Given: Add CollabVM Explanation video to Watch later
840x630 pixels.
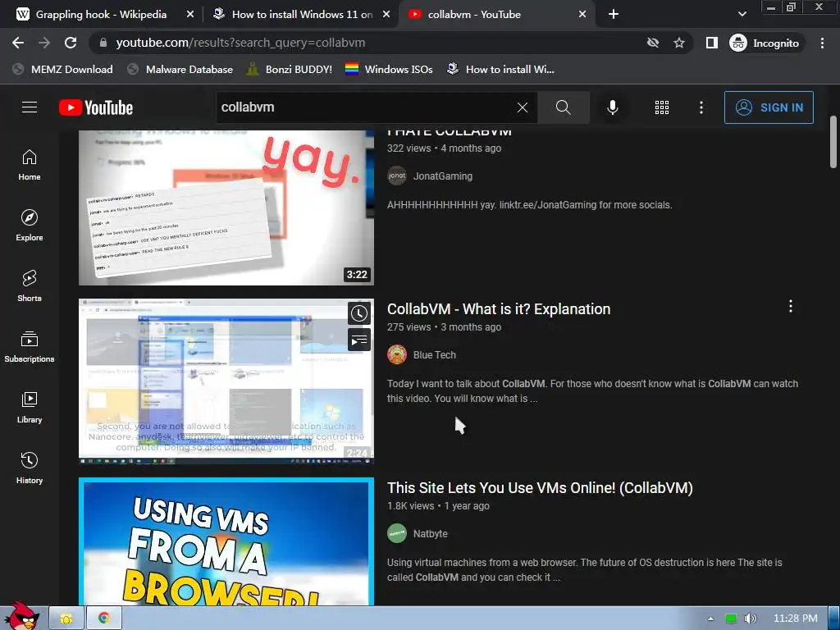Looking at the screenshot, I should [359, 313].
